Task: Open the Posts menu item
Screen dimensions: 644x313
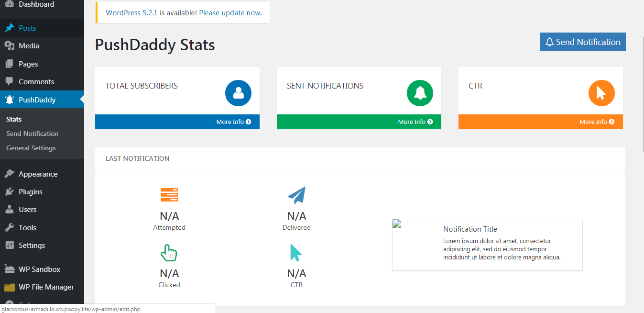Action: (x=42, y=28)
